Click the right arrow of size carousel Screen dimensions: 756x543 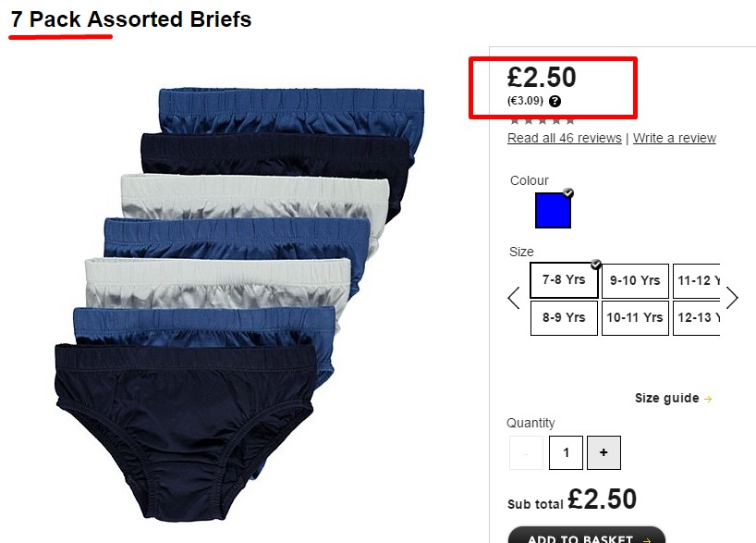tap(732, 298)
